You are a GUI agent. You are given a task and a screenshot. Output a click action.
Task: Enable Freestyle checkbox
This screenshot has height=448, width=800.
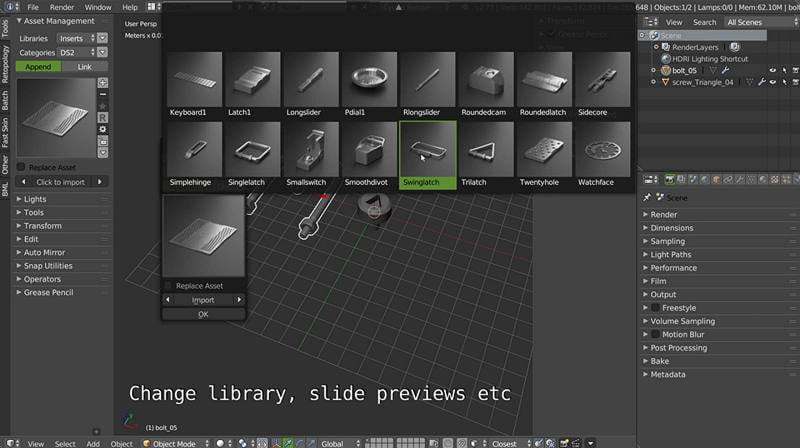coord(656,308)
